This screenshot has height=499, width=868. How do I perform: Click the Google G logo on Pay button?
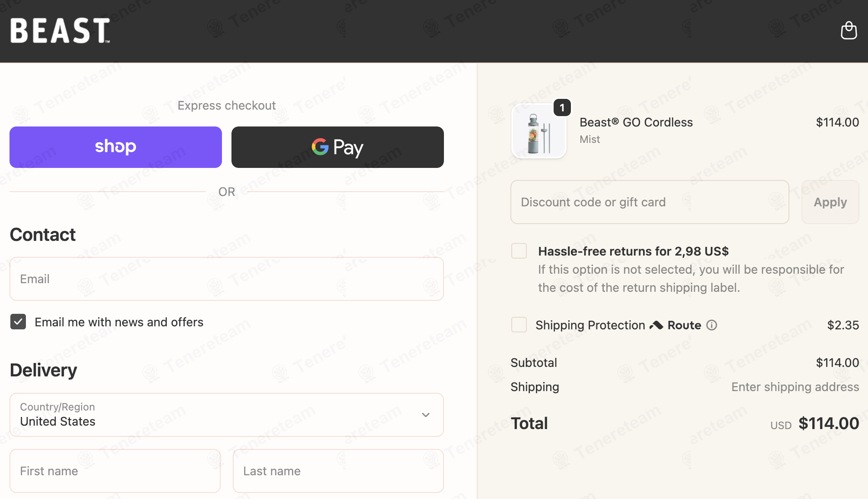[x=320, y=147]
